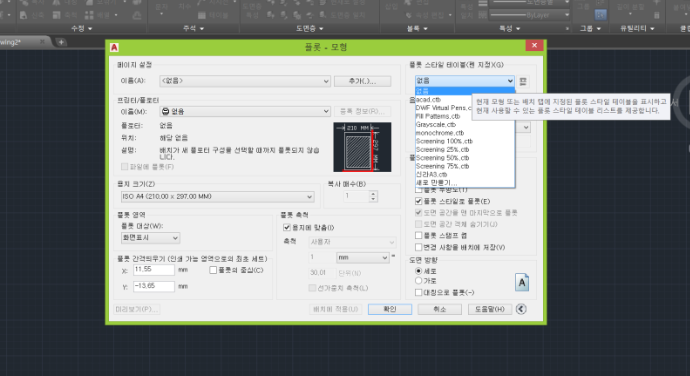This screenshot has width=690, height=376.
Task: Select monochrome.ctb plot style
Action: (465, 133)
